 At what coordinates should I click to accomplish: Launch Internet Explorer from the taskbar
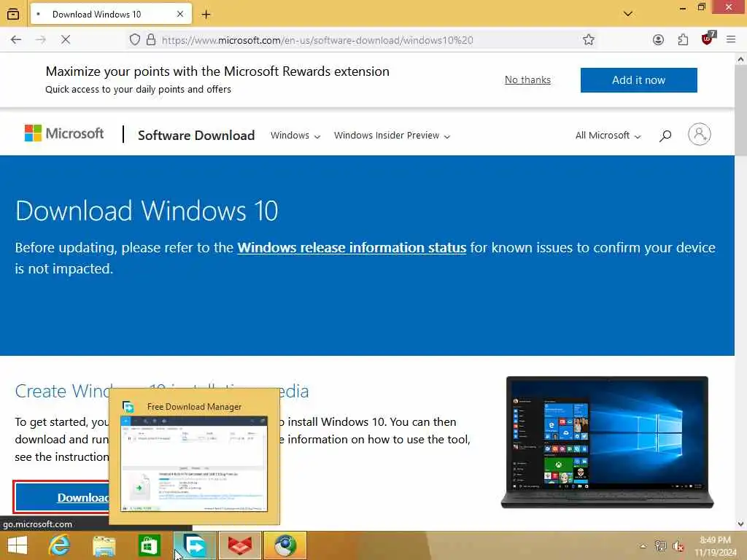pyautogui.click(x=59, y=545)
